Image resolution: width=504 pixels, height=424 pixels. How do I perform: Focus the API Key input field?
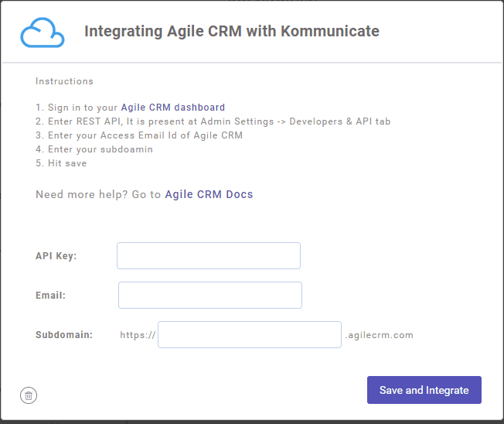[209, 256]
